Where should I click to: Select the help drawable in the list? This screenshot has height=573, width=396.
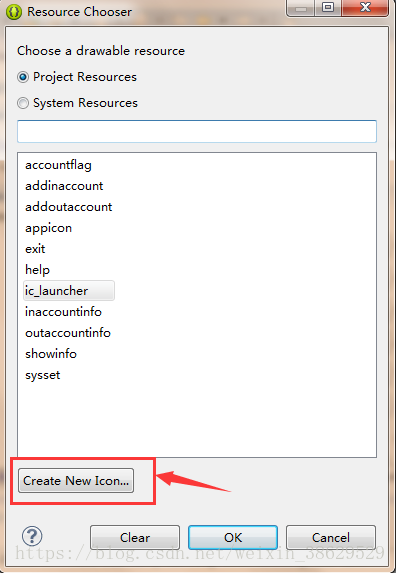pos(38,270)
